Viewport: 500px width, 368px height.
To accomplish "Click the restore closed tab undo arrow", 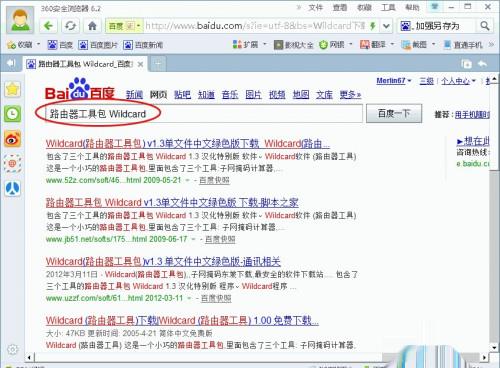I will pos(482,63).
